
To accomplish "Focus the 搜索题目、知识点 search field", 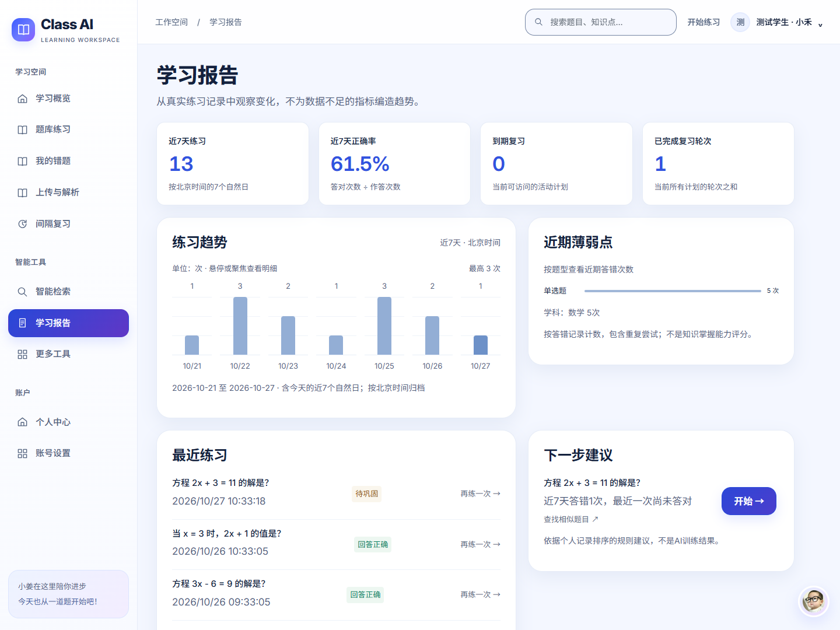I will pos(601,22).
